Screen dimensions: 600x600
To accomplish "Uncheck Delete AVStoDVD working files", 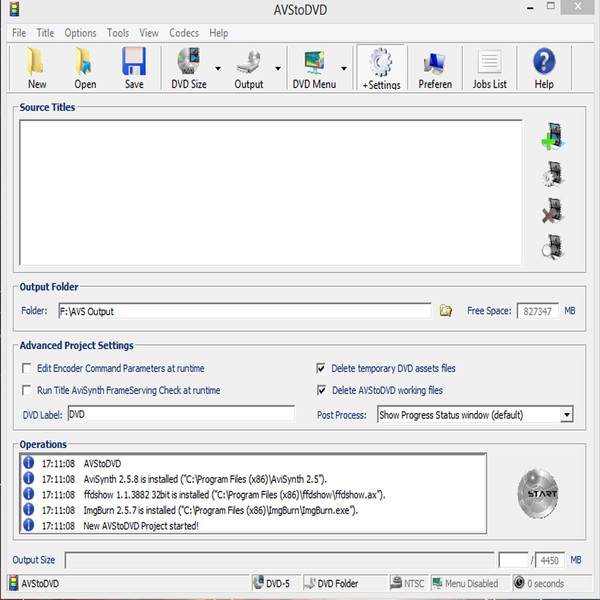I will click(x=321, y=391).
